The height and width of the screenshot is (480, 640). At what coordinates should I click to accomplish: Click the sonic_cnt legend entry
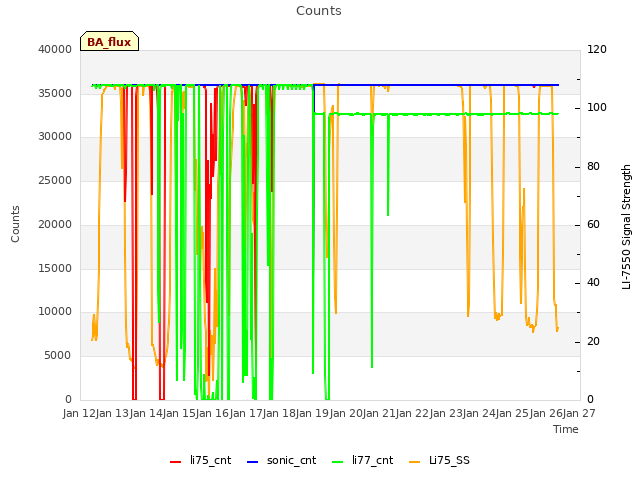pyautogui.click(x=282, y=461)
